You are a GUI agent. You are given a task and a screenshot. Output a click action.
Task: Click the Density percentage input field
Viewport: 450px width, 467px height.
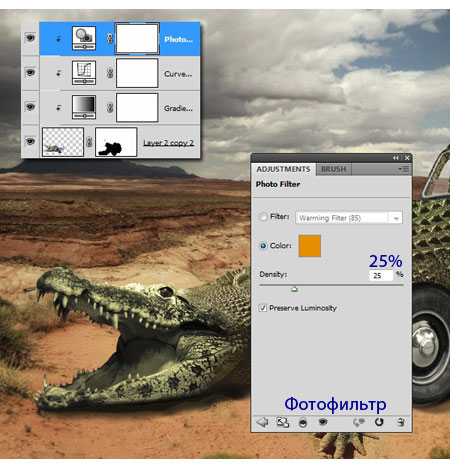[x=381, y=276]
